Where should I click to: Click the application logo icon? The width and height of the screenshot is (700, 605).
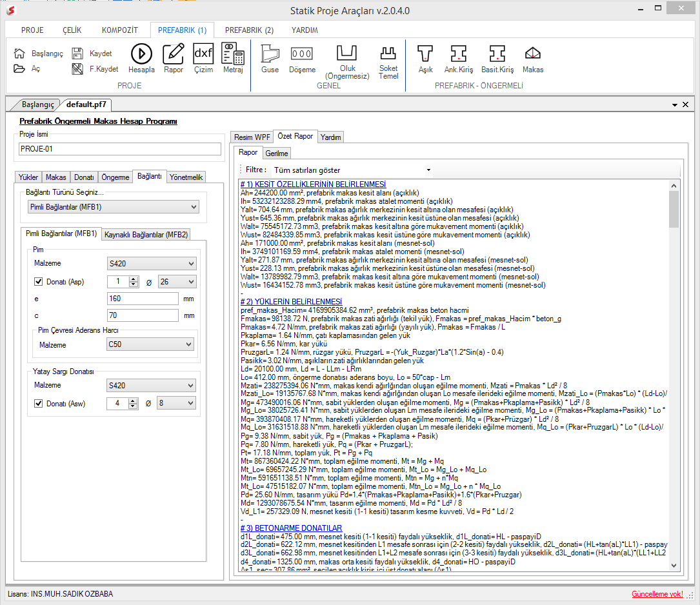[x=11, y=10]
